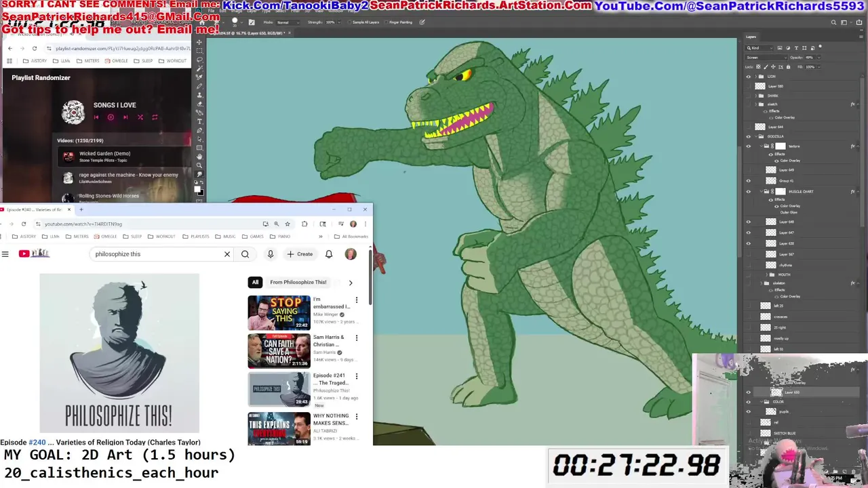Hide the texture group layer

pos(749,146)
